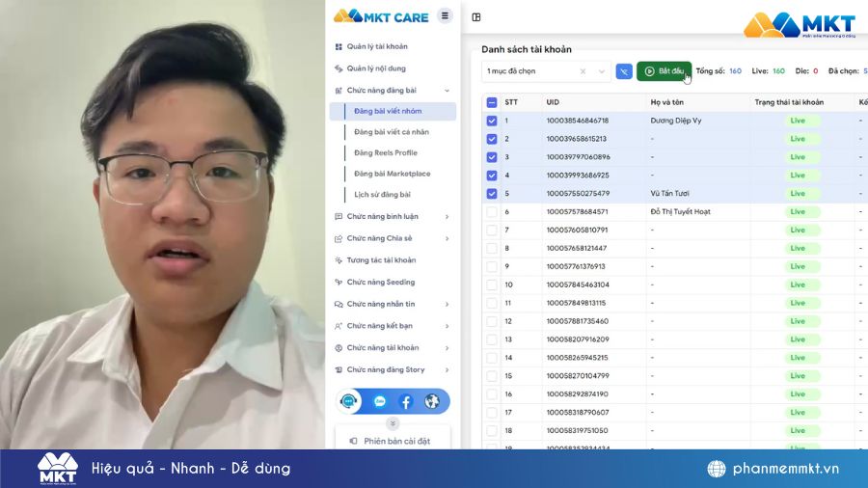Collapse the Chức năng đăng bài menu
The height and width of the screenshot is (488, 868).
[x=447, y=91]
